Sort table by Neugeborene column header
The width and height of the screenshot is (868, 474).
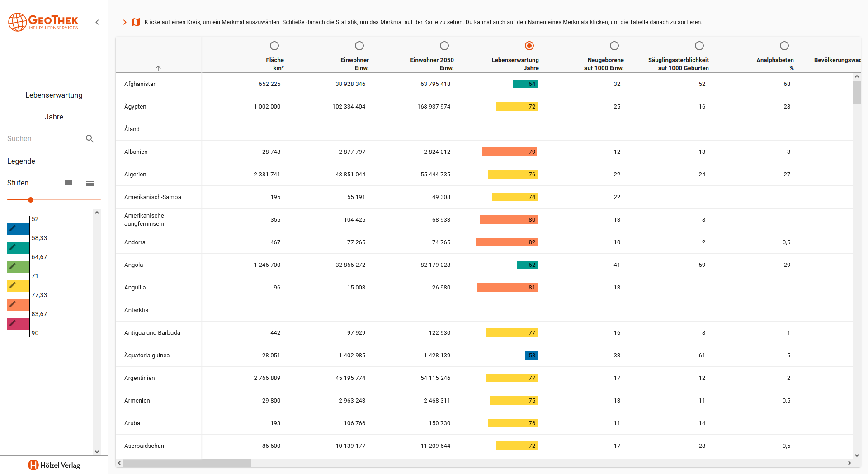(605, 60)
